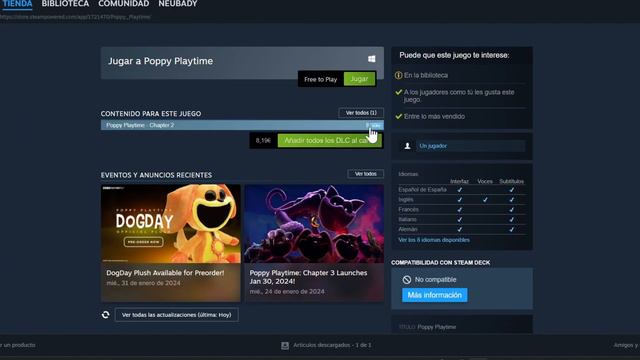Open Poppy Playtime: Chapter 3 Launches title
The height and width of the screenshot is (360, 640).
[x=308, y=277]
